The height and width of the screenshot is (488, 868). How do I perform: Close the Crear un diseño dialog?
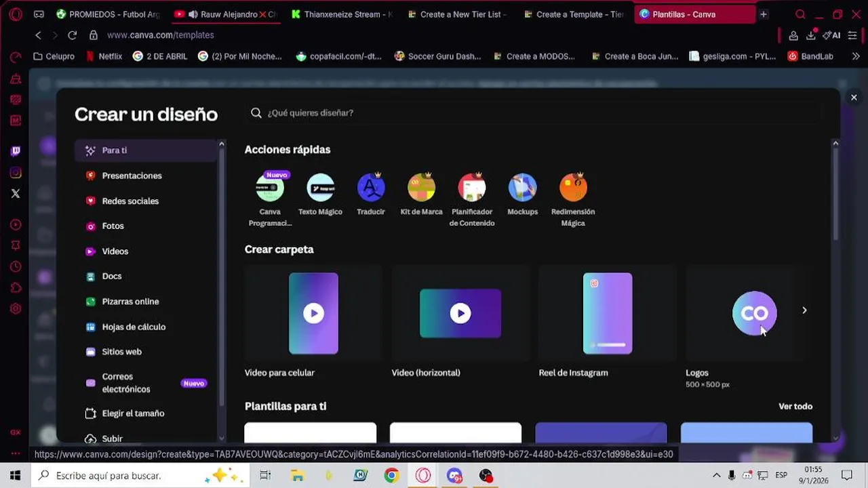point(854,98)
